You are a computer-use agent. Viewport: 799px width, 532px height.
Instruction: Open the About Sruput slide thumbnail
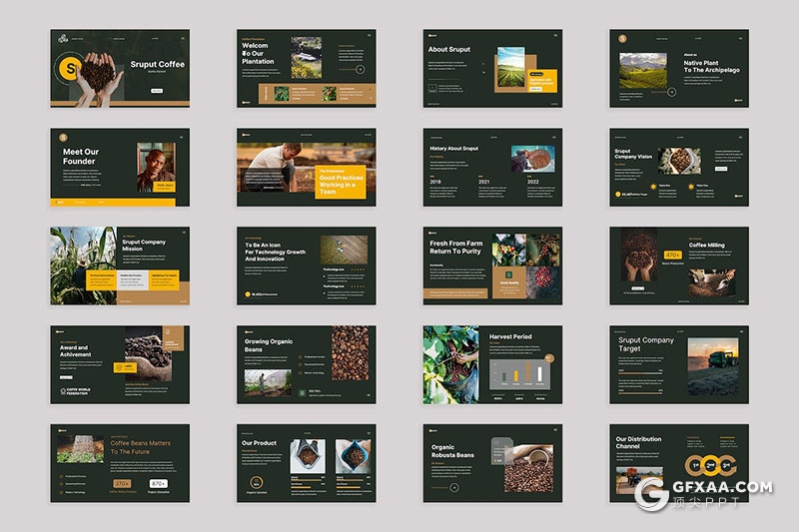pyautogui.click(x=492, y=68)
